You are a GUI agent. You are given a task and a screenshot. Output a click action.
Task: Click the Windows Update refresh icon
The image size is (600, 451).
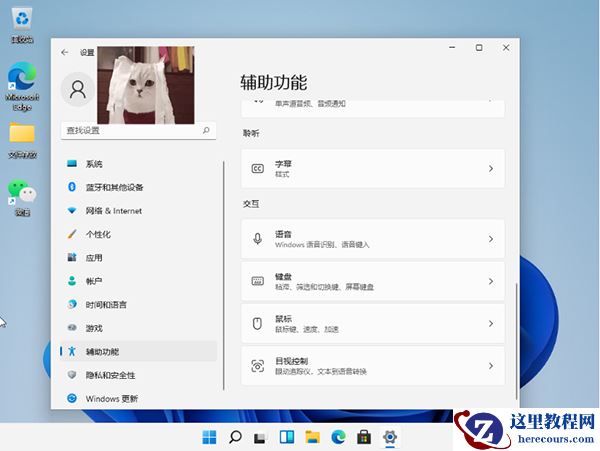pyautogui.click(x=72, y=398)
